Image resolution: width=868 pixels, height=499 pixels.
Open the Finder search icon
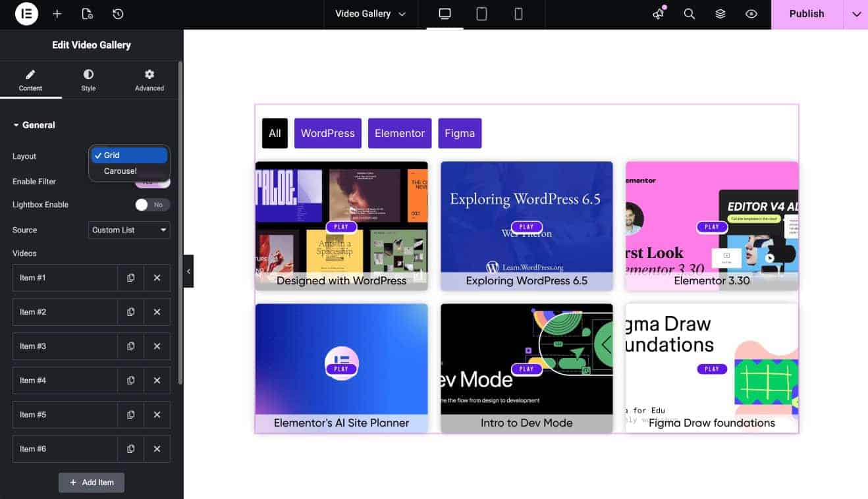[x=690, y=14]
